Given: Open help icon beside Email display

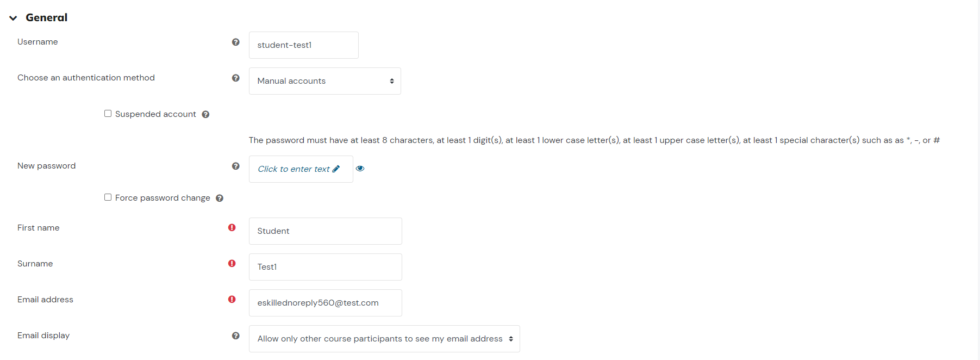Looking at the screenshot, I should pyautogui.click(x=235, y=336).
